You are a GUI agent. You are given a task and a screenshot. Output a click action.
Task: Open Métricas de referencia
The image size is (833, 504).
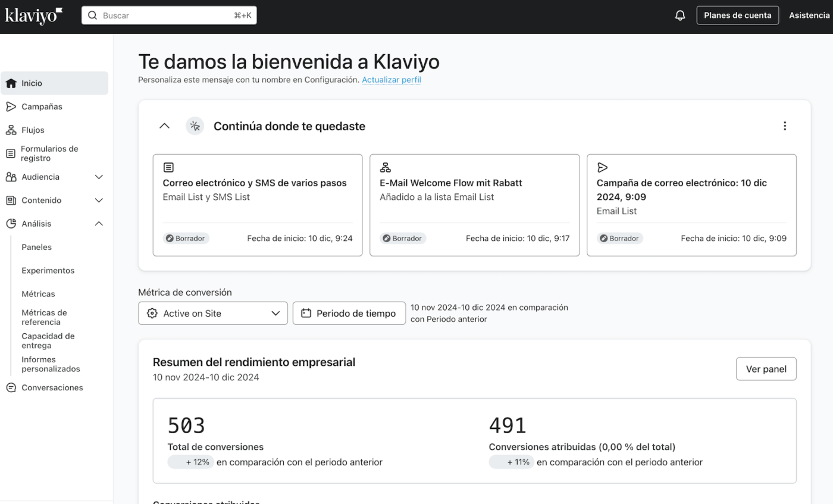[x=45, y=317]
